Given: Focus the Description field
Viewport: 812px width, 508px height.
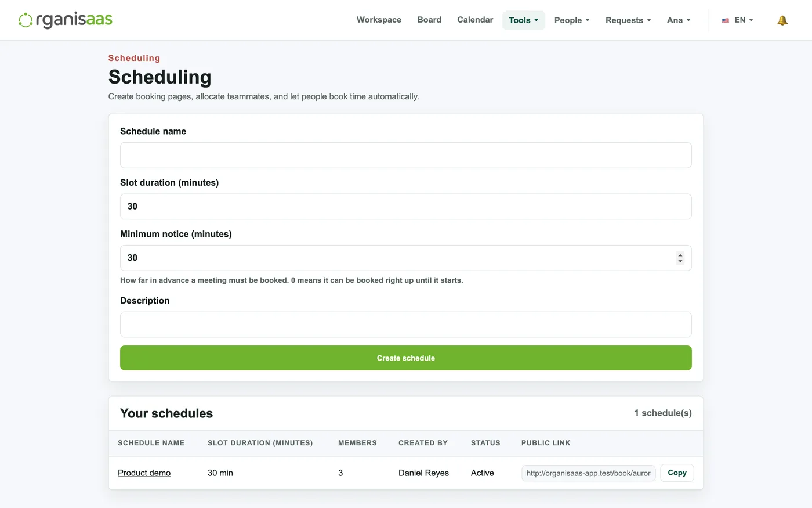Looking at the screenshot, I should [x=406, y=325].
